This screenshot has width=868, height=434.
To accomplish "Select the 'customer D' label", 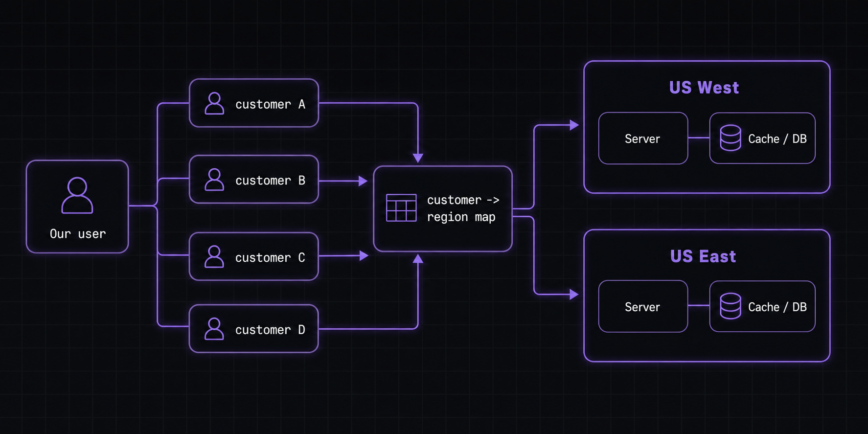I will click(x=270, y=330).
